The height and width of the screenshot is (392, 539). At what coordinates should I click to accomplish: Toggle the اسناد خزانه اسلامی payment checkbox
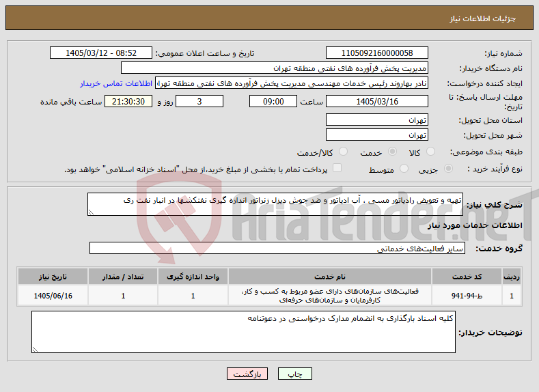pyautogui.click(x=337, y=167)
